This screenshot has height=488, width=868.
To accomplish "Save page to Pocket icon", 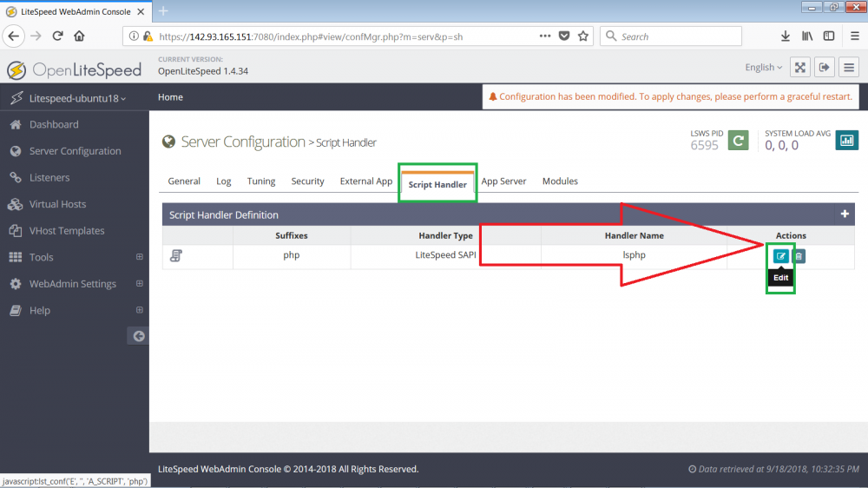I will (x=564, y=36).
